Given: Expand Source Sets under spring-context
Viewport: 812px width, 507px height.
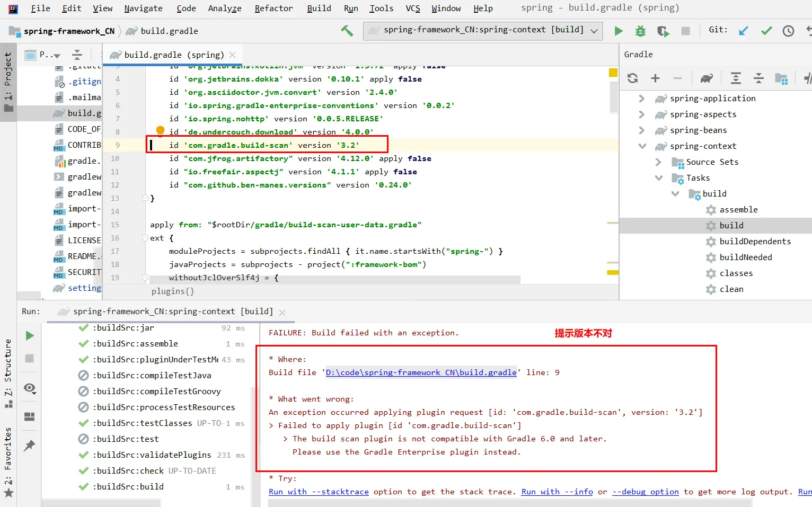Looking at the screenshot, I should (x=658, y=162).
